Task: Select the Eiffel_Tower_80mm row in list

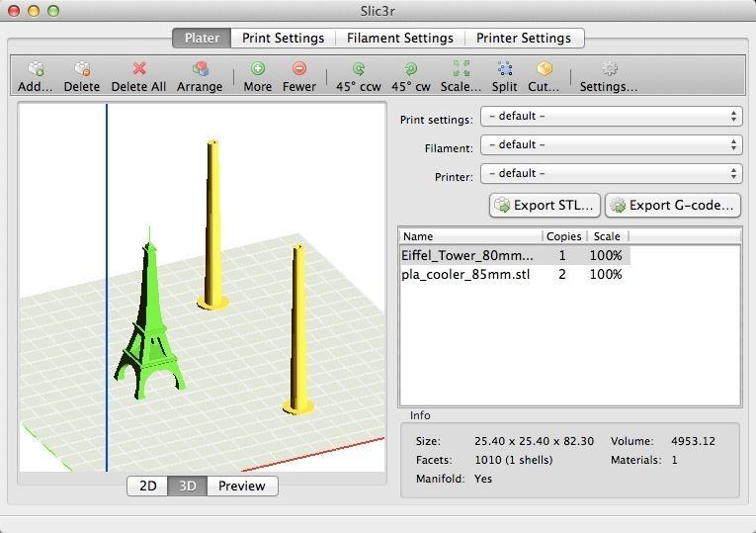Action: click(x=515, y=255)
